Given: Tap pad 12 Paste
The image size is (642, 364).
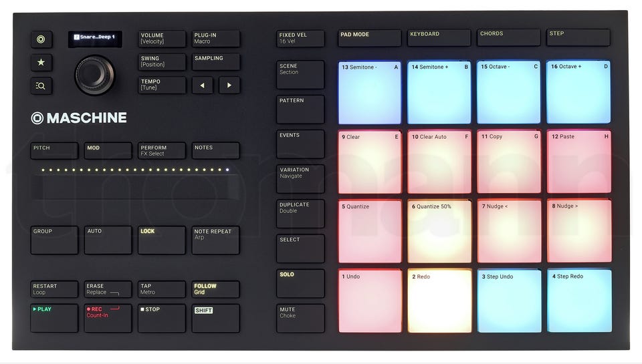Looking at the screenshot, I should click(579, 162).
